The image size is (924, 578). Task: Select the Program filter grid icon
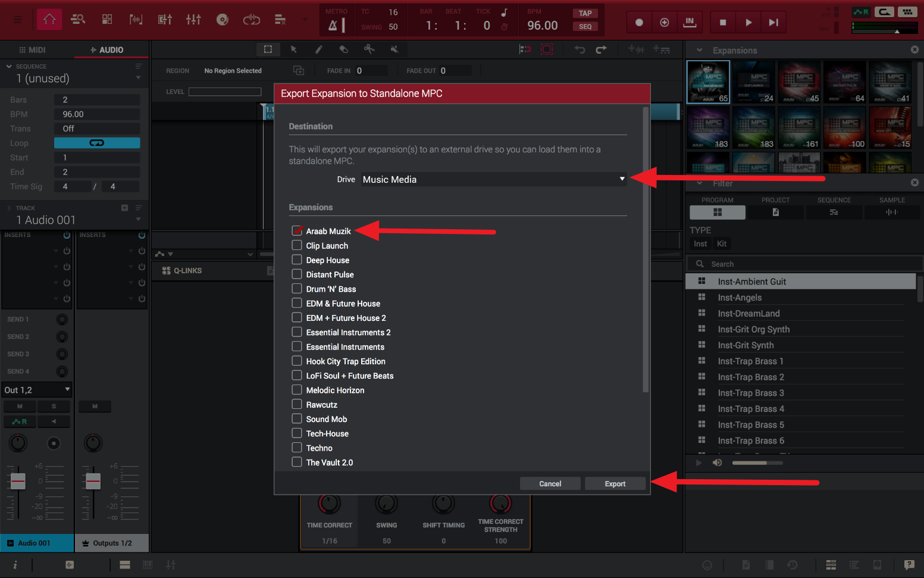718,212
